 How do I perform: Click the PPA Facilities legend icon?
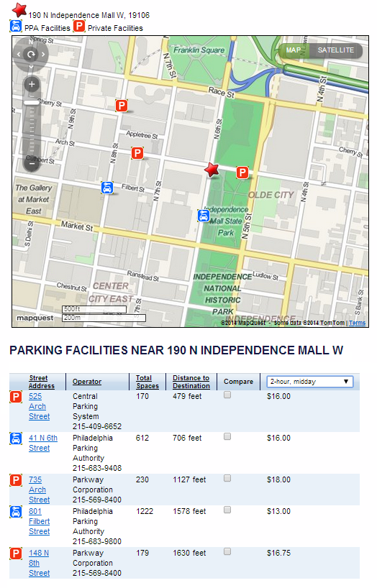coord(16,27)
